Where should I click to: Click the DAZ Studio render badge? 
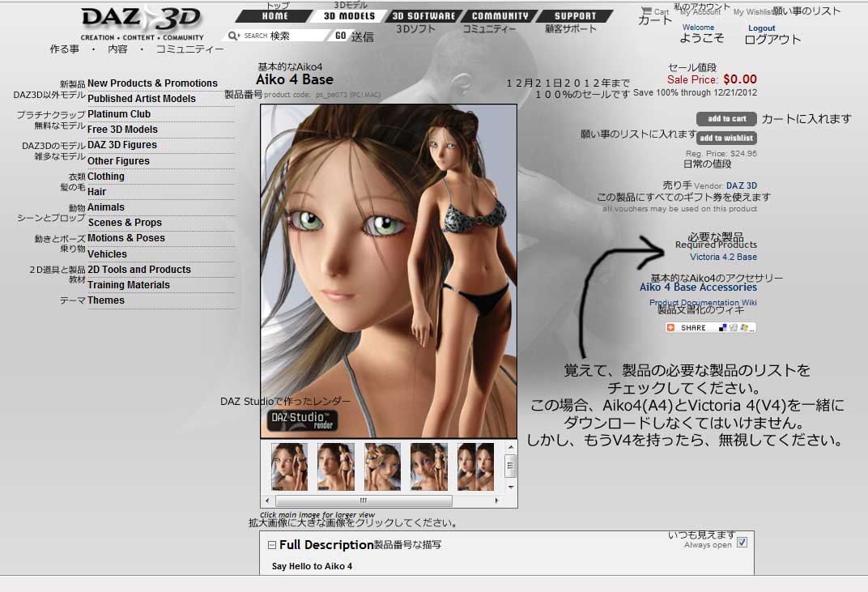tap(302, 420)
